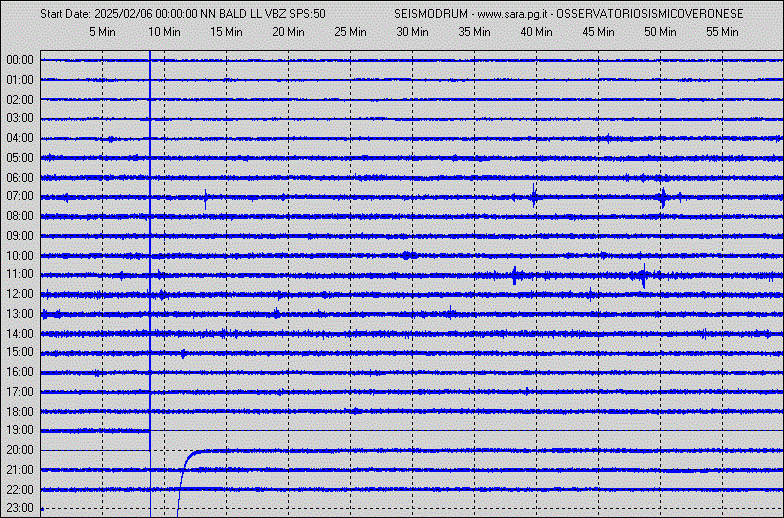This screenshot has height=518, width=784.
Task: Click the 09:00 hour label
Action: pos(20,236)
